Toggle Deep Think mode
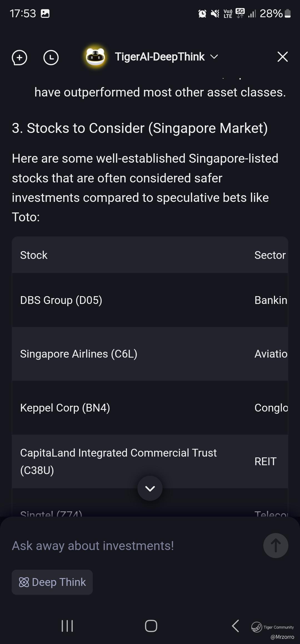The width and height of the screenshot is (300, 644). [52, 582]
